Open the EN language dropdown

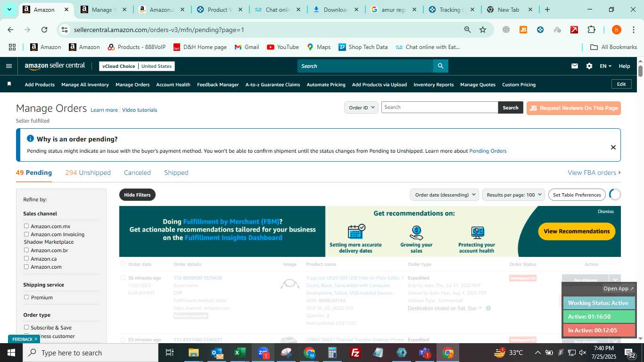click(605, 66)
